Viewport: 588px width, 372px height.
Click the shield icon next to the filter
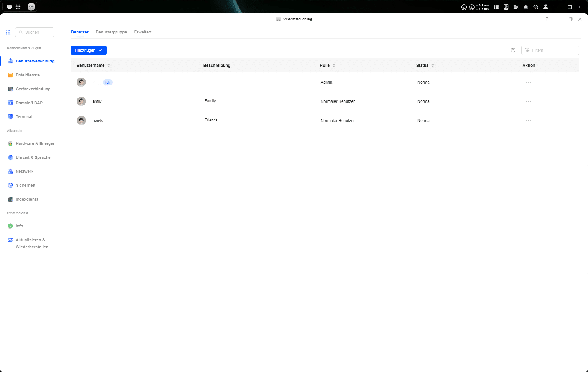[513, 50]
